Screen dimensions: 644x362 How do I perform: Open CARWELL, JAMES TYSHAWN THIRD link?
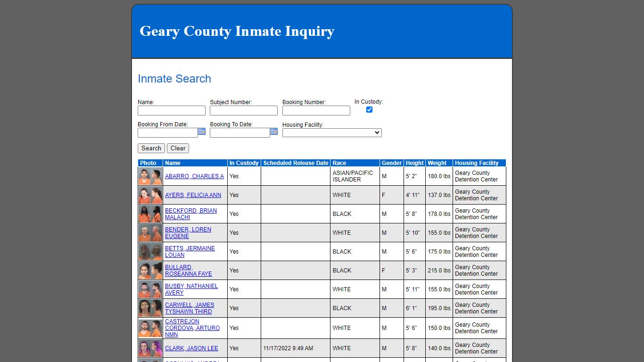pyautogui.click(x=190, y=308)
